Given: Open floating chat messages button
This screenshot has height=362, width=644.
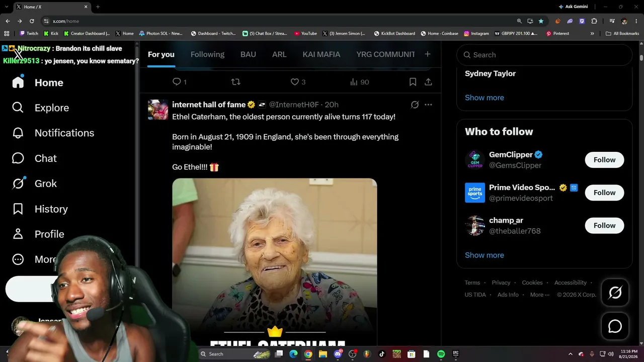Looking at the screenshot, I should tap(615, 326).
